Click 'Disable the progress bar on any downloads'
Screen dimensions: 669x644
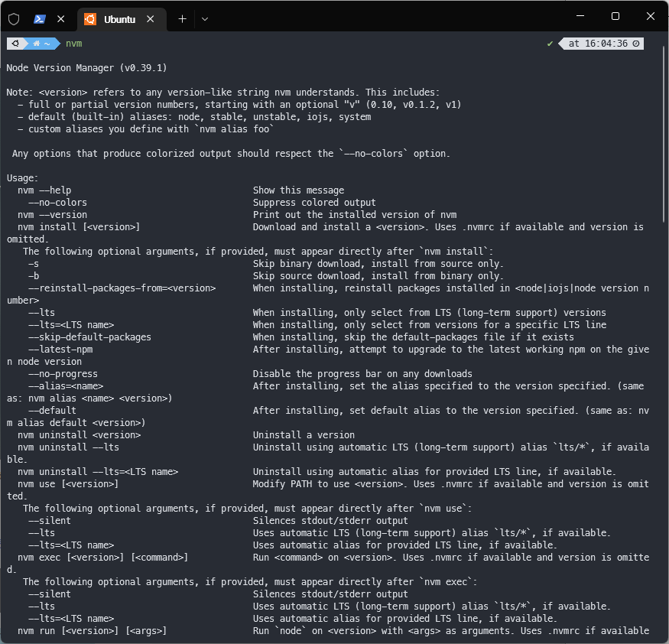pyautogui.click(x=362, y=374)
